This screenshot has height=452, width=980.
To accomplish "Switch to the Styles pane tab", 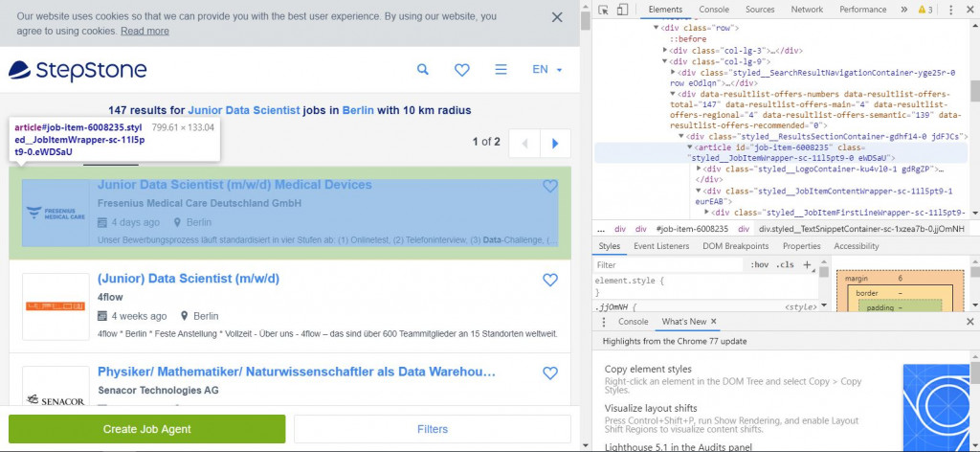I will coord(609,246).
